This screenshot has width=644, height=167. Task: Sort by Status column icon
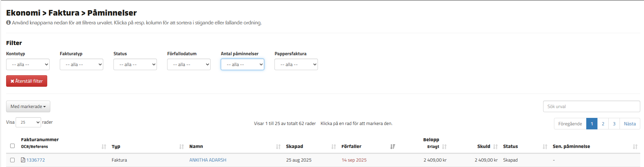[x=545, y=147]
